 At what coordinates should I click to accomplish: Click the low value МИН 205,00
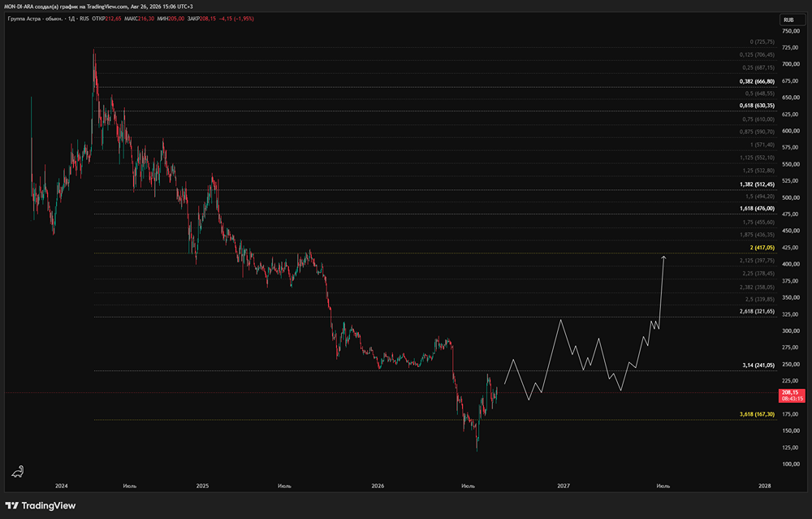pyautogui.click(x=171, y=19)
